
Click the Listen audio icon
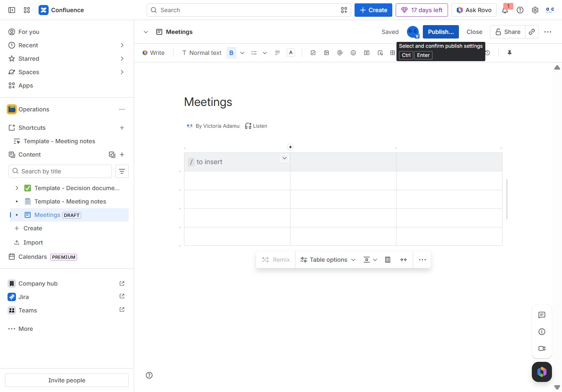tap(256, 126)
